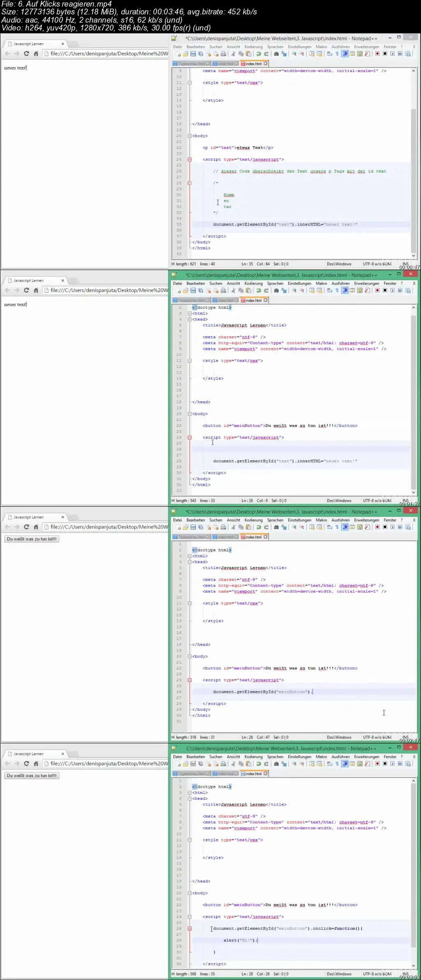The width and height of the screenshot is (421, 980).
Task: Toggle Word Wrap in first frame's Notepad++ toolbar
Action: tap(329, 54)
